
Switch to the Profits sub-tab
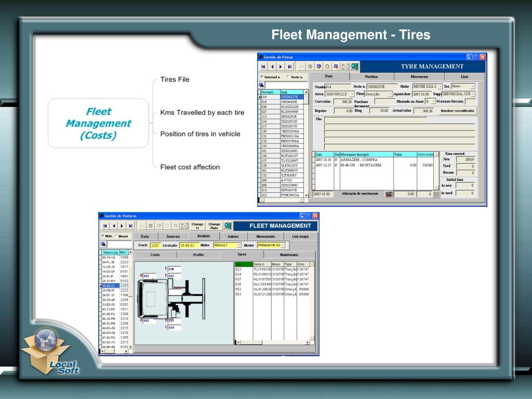point(198,255)
